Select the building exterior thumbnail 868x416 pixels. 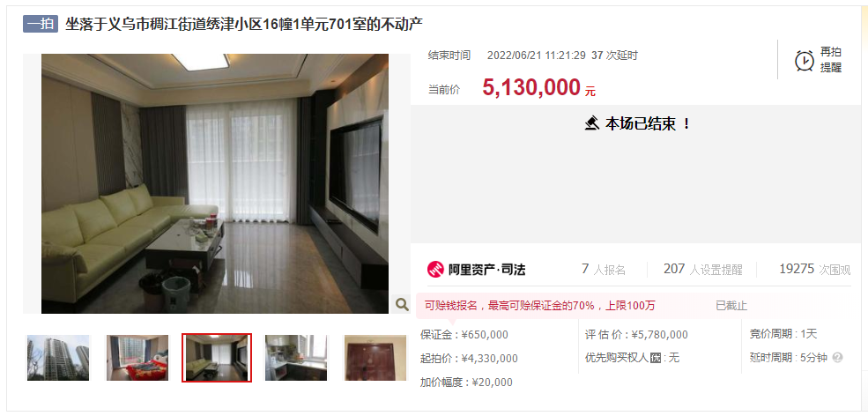coord(58,357)
